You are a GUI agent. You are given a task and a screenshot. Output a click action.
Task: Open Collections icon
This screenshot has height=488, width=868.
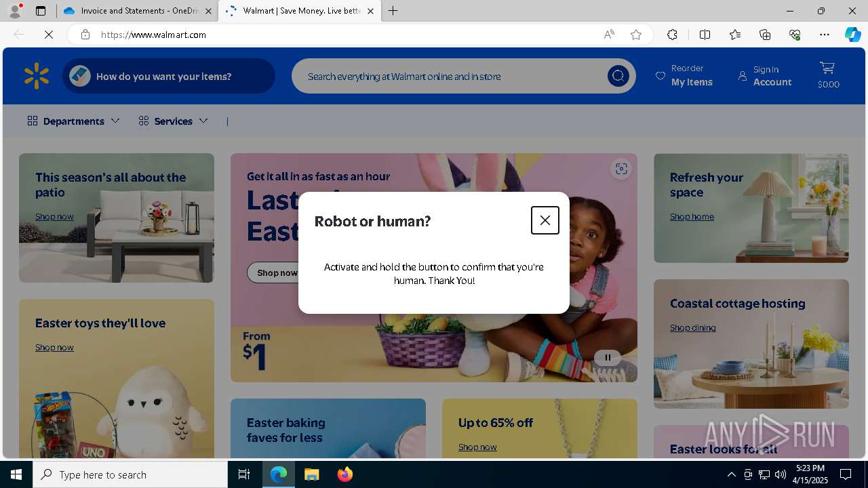tap(765, 35)
